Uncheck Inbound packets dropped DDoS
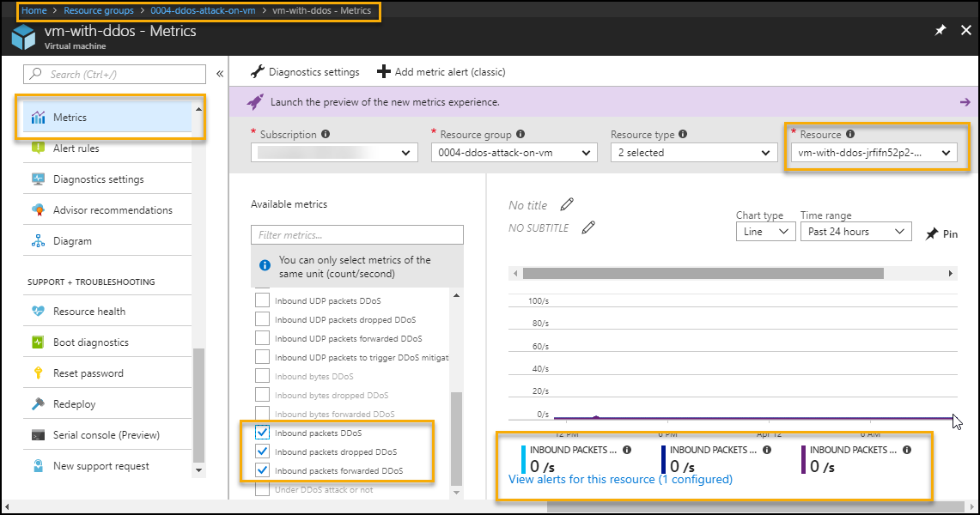980x515 pixels. [x=263, y=451]
